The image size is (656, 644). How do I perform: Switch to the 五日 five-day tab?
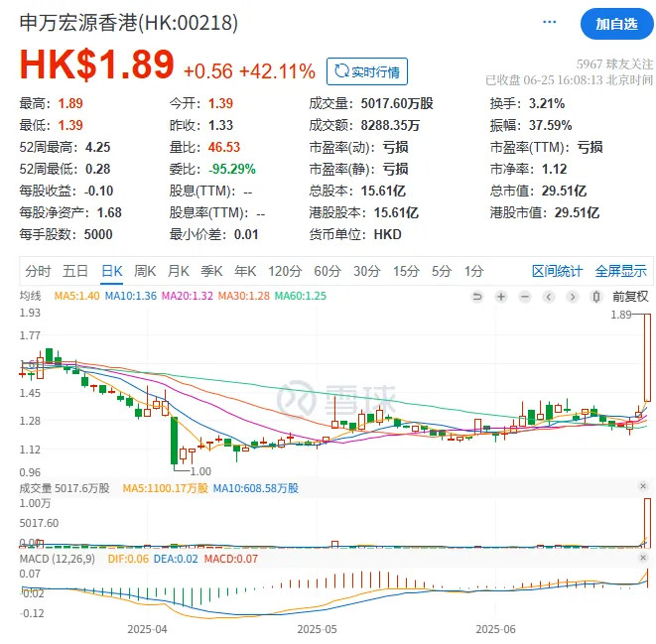(75, 271)
